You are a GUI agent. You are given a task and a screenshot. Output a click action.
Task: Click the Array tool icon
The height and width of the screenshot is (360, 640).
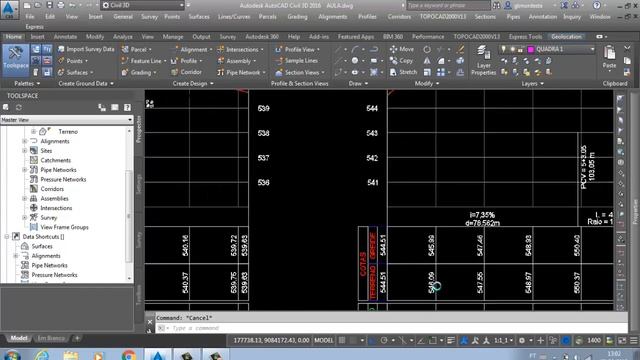441,72
